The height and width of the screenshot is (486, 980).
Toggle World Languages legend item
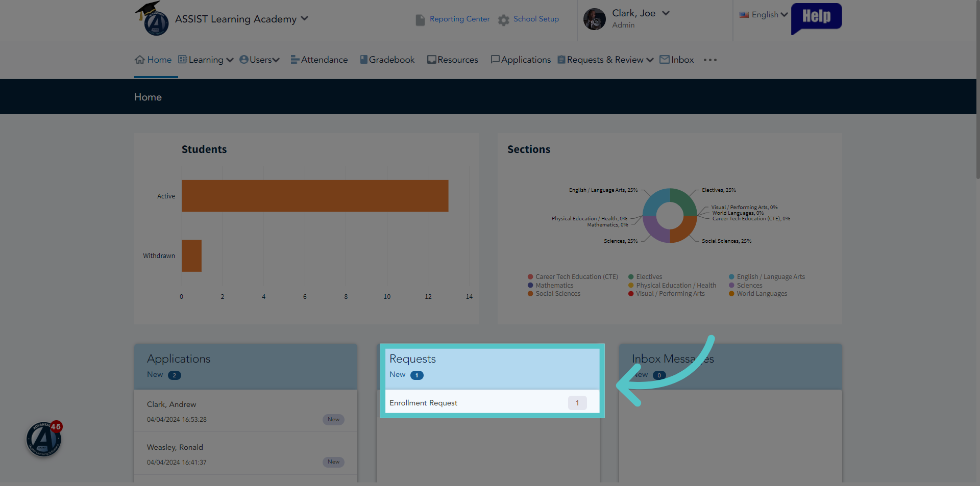coord(758,294)
